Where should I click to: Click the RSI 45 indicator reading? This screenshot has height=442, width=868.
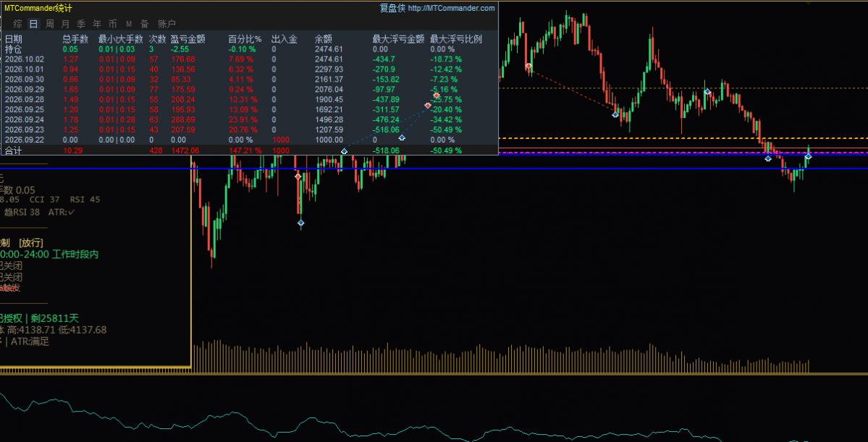(85, 200)
